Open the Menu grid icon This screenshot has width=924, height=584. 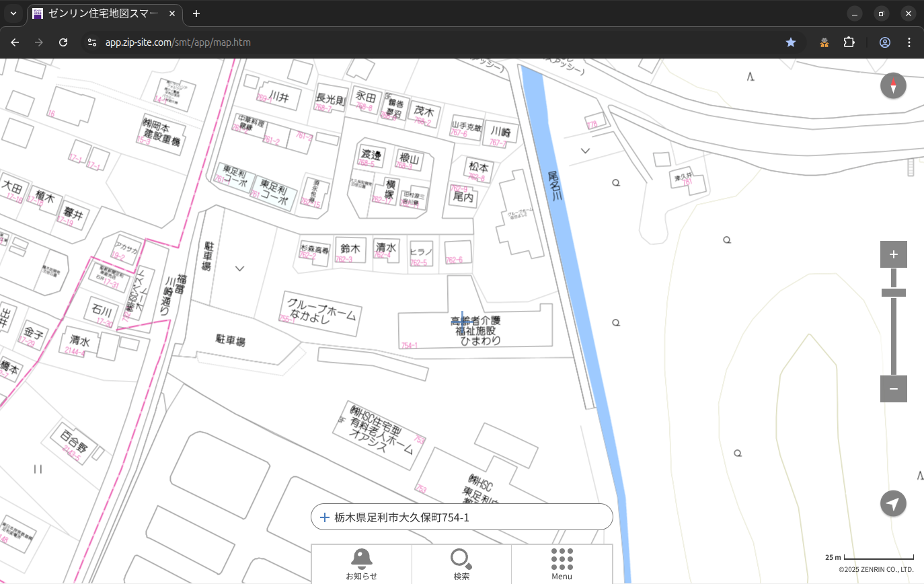pyautogui.click(x=562, y=564)
